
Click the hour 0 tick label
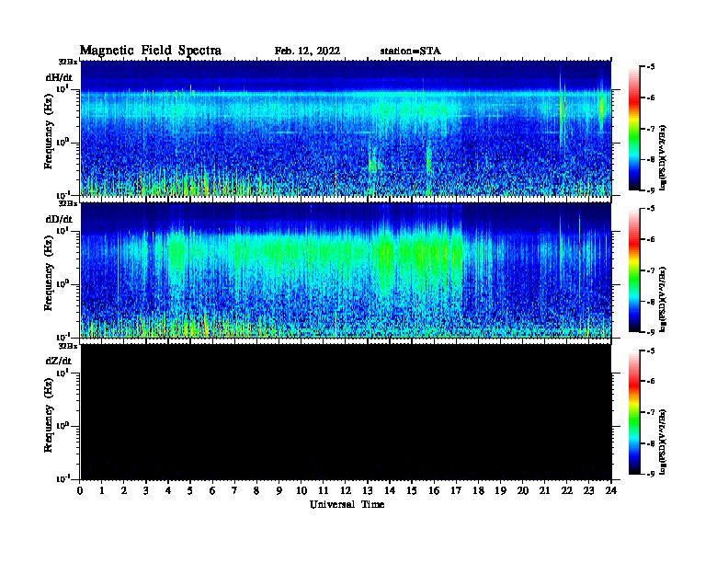tap(80, 491)
